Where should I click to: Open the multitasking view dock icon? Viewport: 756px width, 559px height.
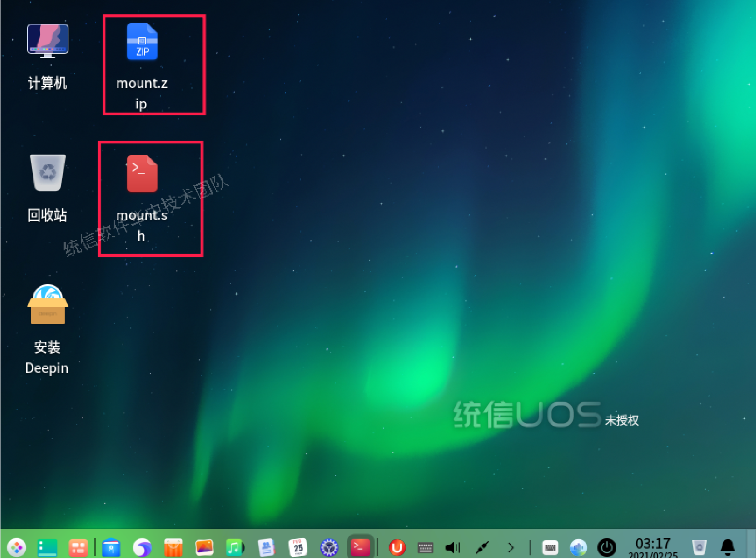coord(78,548)
